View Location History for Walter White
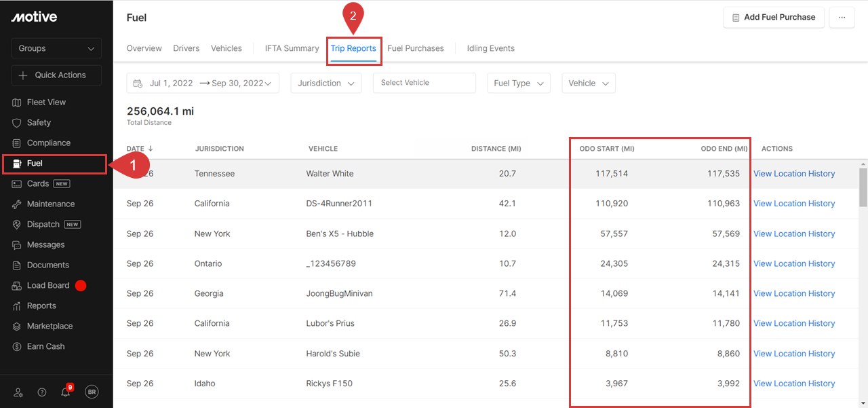Viewport: 868px width, 408px height. coord(794,174)
